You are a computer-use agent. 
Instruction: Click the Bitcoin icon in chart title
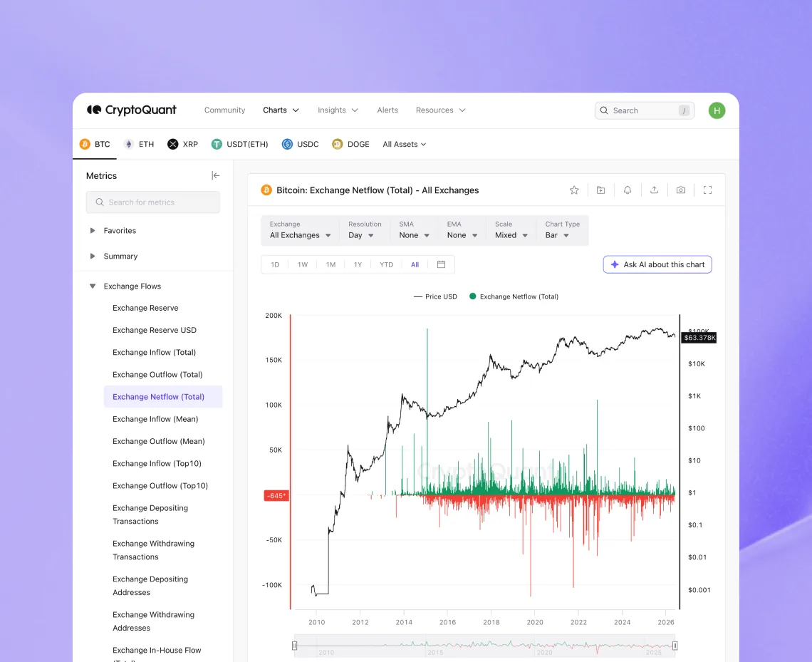tap(266, 190)
